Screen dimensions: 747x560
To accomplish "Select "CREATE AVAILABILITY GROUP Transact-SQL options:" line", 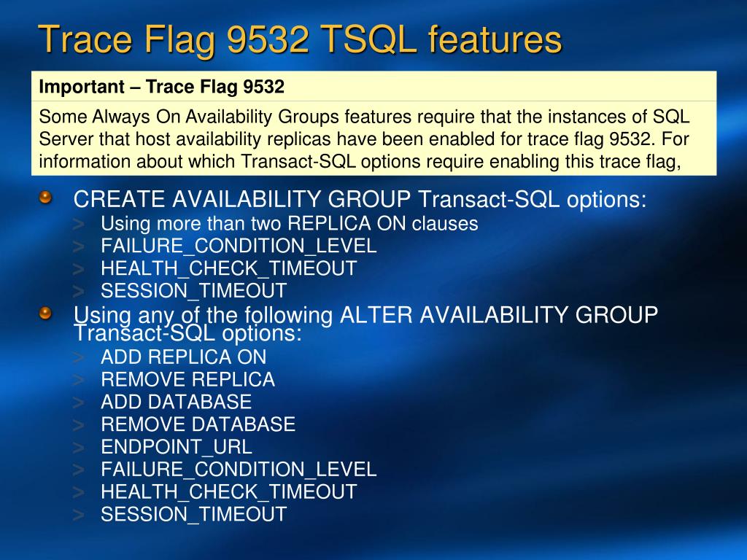I will click(360, 199).
